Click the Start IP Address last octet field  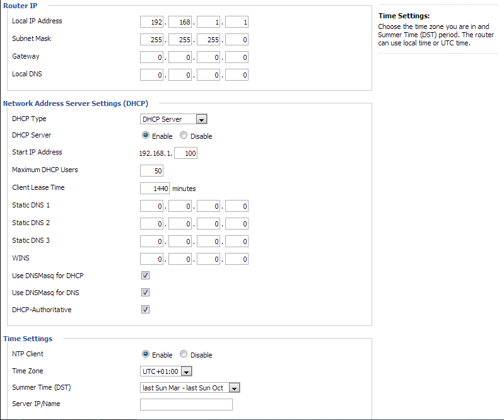tap(185, 153)
